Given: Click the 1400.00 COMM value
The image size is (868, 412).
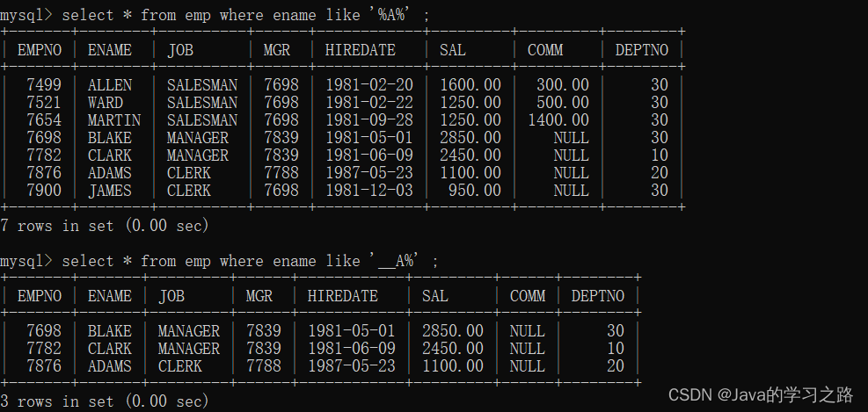Looking at the screenshot, I should 558,120.
